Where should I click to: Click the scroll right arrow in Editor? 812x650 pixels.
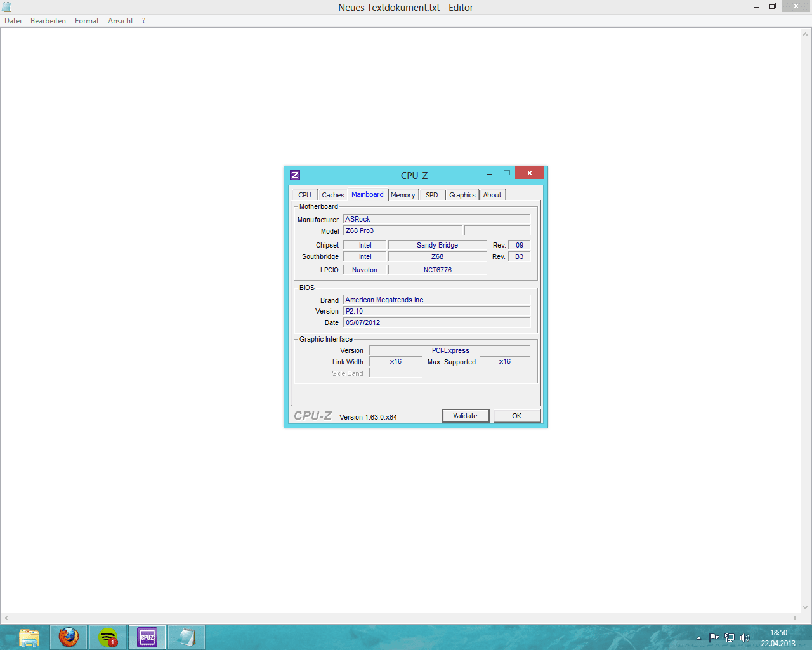pos(794,618)
